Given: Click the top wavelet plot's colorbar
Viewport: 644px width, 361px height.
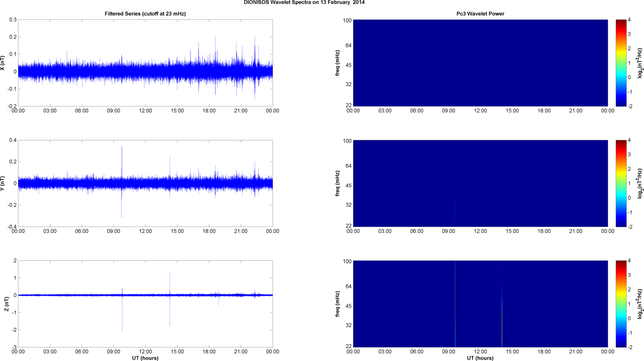Looking at the screenshot, I should point(621,63).
